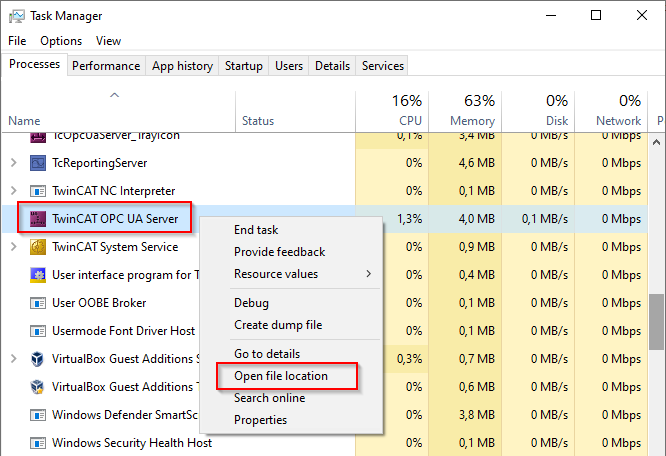Click the TwinCAT NC Interpreter process icon
The image size is (666, 456).
click(38, 191)
